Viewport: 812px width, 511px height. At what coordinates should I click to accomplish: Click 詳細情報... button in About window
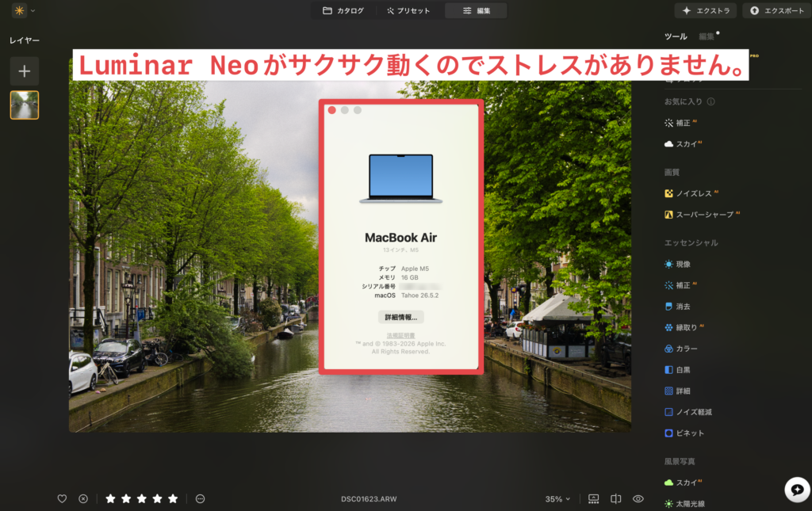400,317
